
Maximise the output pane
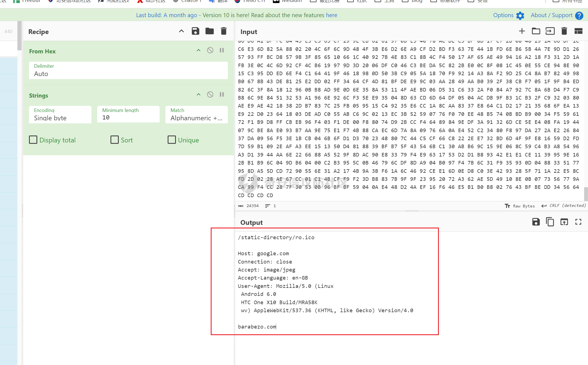pyautogui.click(x=578, y=222)
